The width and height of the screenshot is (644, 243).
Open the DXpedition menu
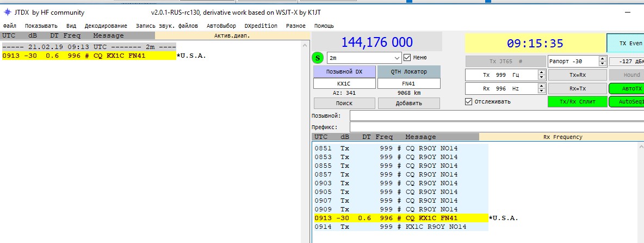click(261, 26)
